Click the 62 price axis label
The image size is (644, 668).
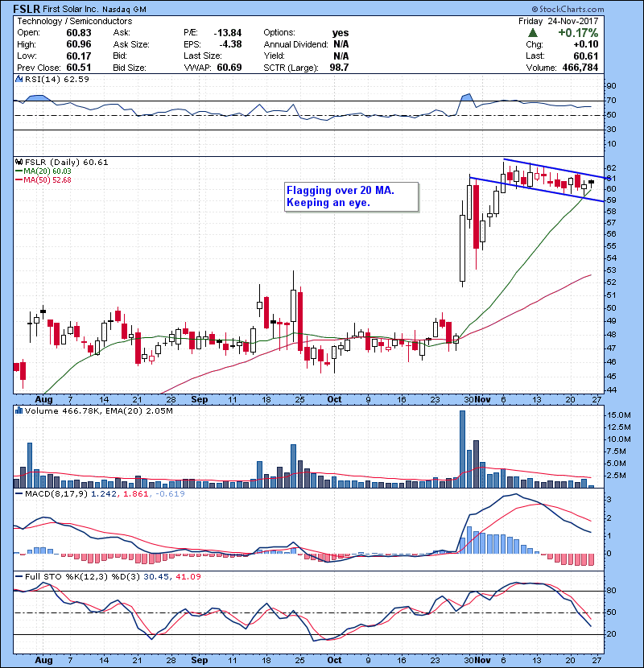(x=611, y=168)
